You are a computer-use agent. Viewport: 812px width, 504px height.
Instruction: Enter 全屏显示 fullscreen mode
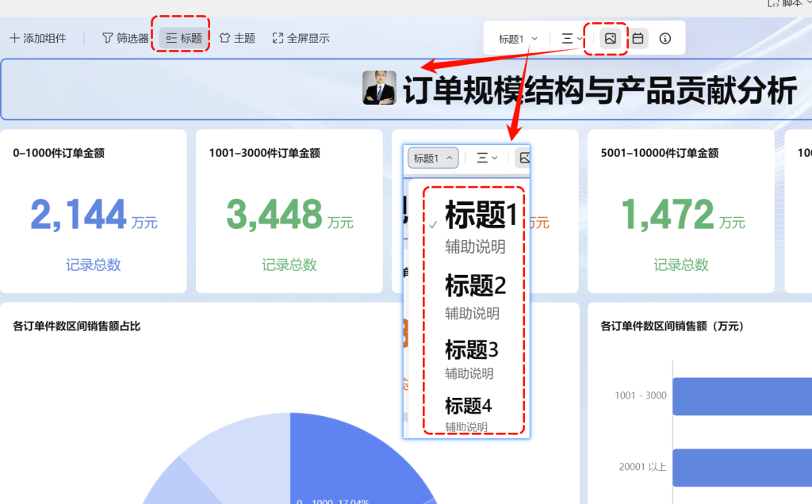pos(301,38)
